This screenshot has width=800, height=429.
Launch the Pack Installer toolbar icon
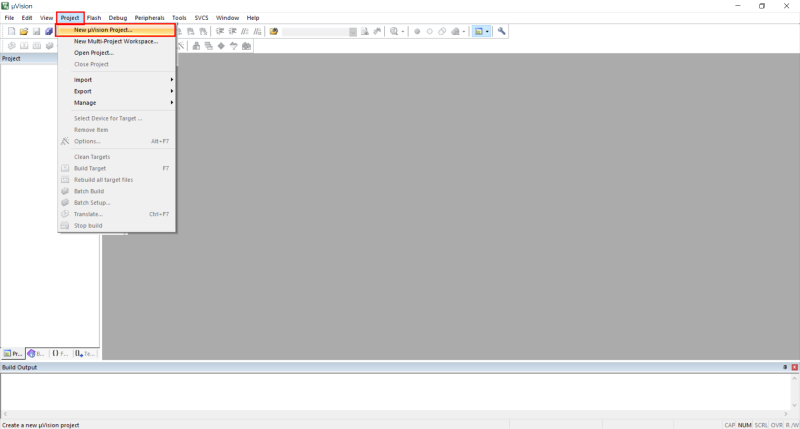click(x=246, y=46)
